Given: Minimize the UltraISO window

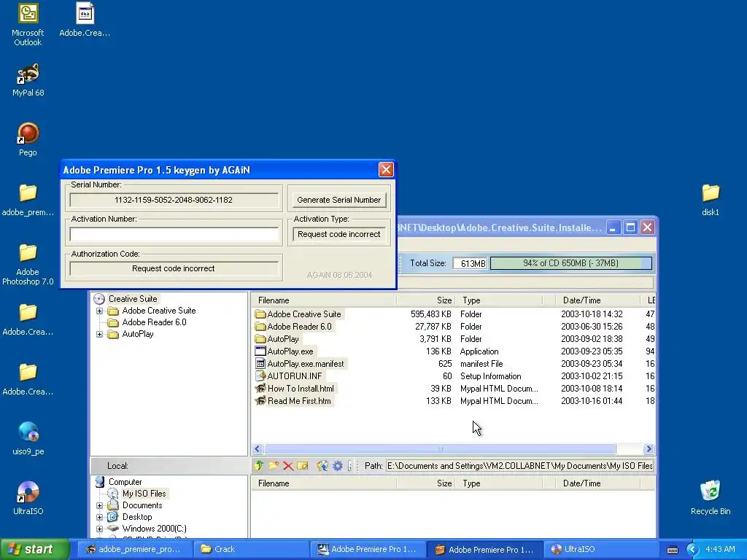Looking at the screenshot, I should 613,227.
